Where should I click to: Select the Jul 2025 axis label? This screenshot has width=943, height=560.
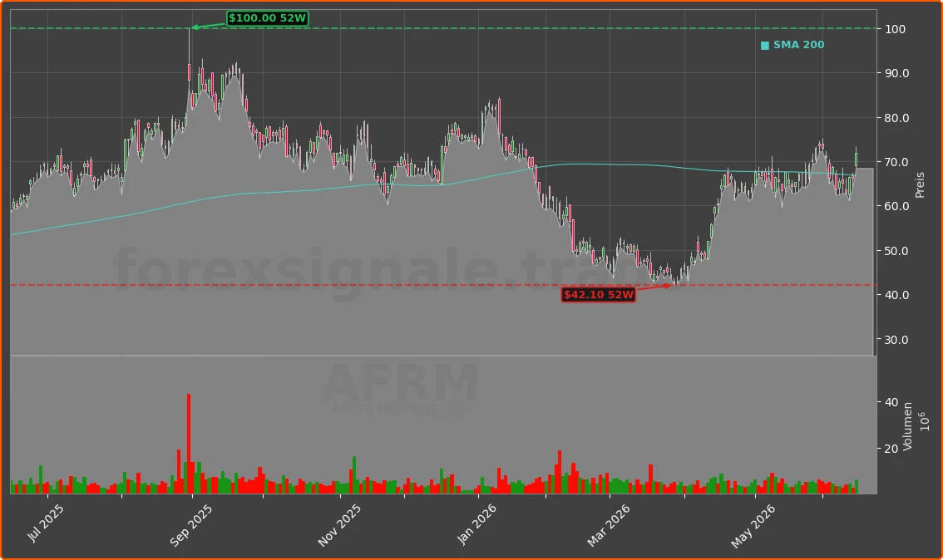point(45,523)
